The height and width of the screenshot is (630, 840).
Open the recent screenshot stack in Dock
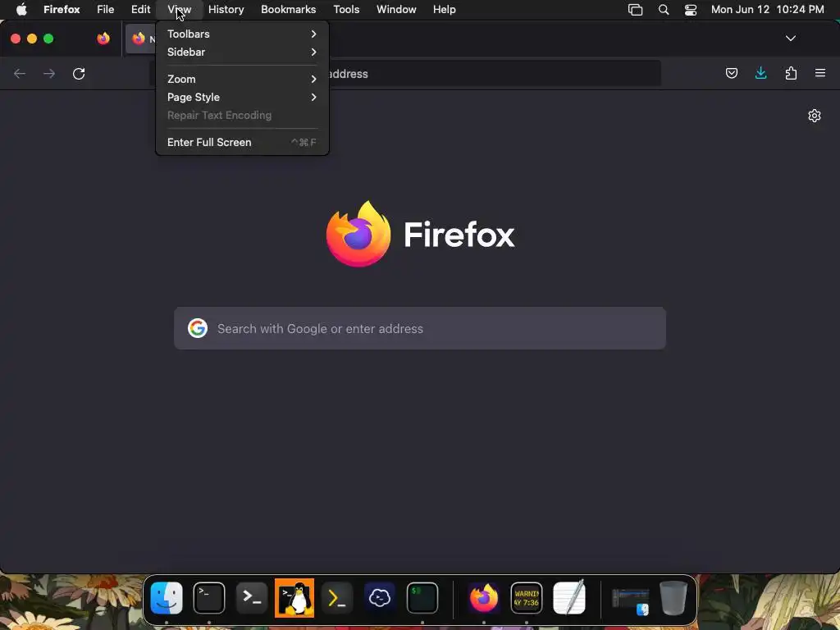tap(631, 601)
